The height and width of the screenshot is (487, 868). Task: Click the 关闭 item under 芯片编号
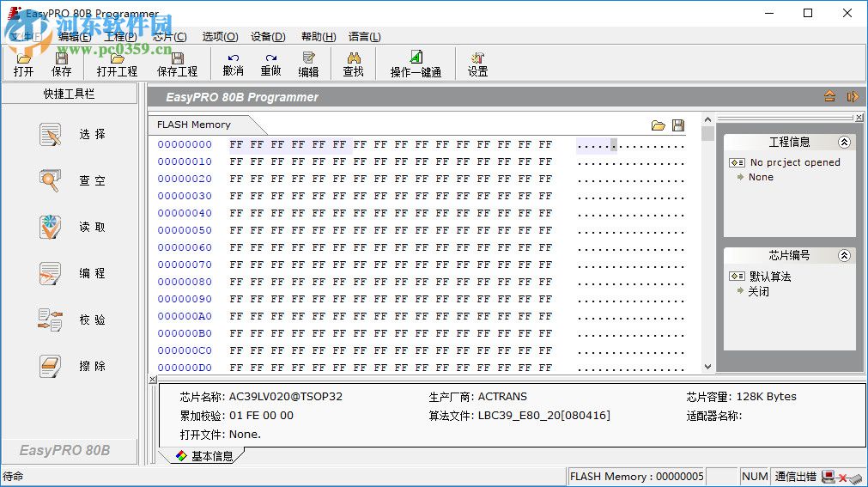[758, 291]
